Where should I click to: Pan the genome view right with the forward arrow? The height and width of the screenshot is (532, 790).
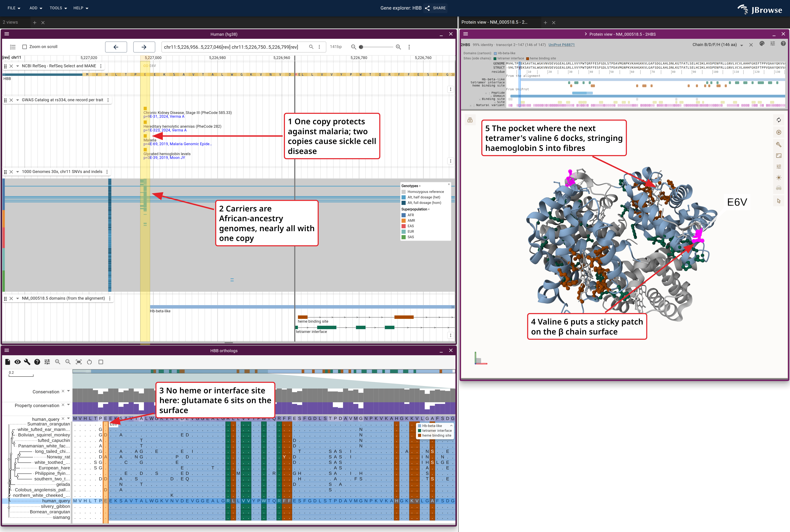pyautogui.click(x=144, y=47)
